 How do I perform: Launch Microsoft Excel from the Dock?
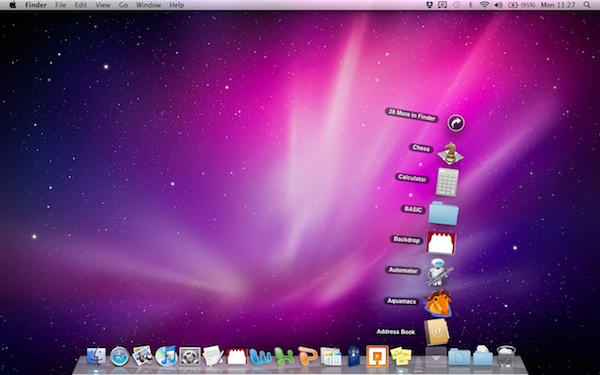click(x=284, y=356)
